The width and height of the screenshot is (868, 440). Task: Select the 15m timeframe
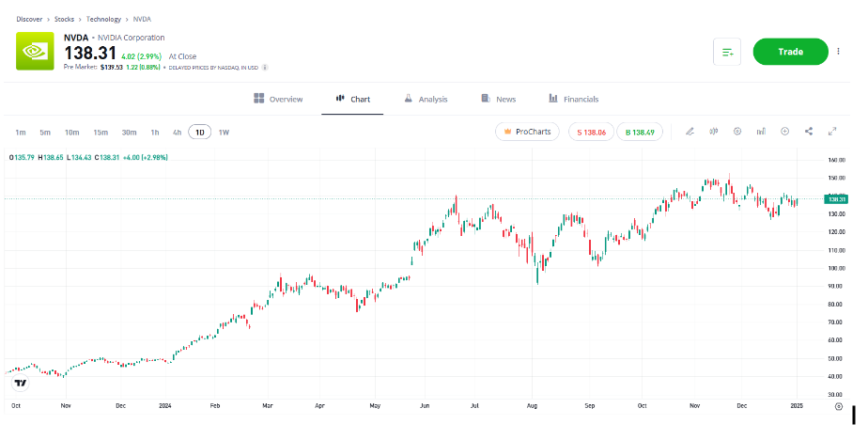click(101, 133)
